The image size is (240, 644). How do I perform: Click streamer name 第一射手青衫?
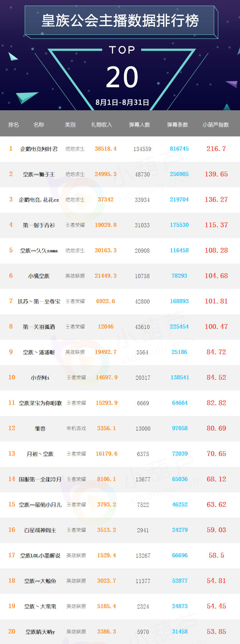39,225
